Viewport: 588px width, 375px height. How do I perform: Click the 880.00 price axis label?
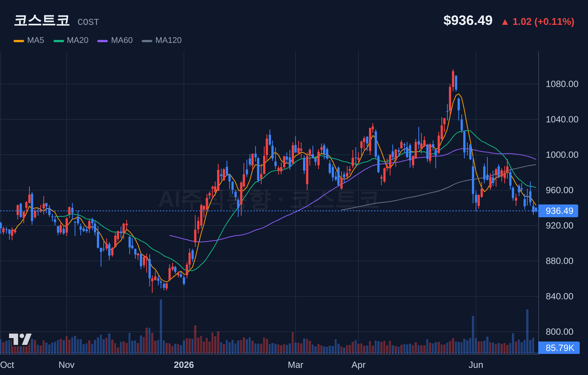[559, 261]
